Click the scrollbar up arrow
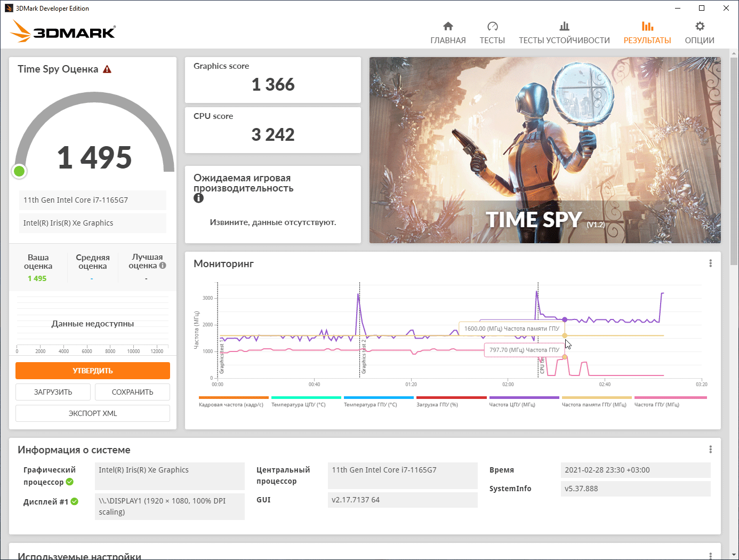Image resolution: width=739 pixels, height=560 pixels. (x=734, y=53)
